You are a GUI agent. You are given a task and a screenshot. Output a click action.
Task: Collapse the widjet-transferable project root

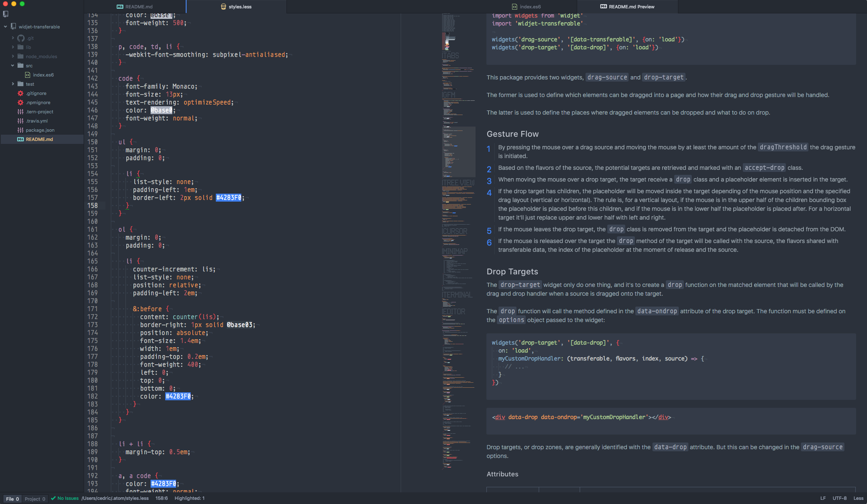click(x=5, y=27)
